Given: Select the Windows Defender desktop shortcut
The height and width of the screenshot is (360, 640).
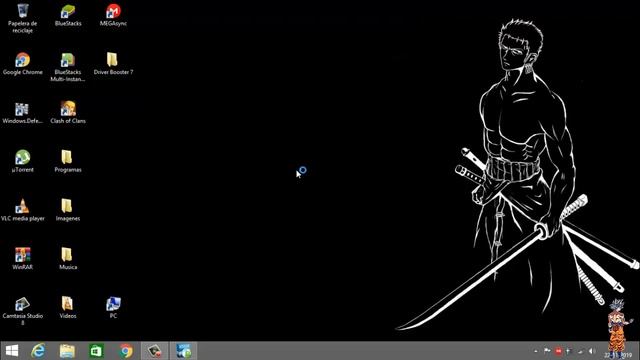Looking at the screenshot, I should (22, 113).
